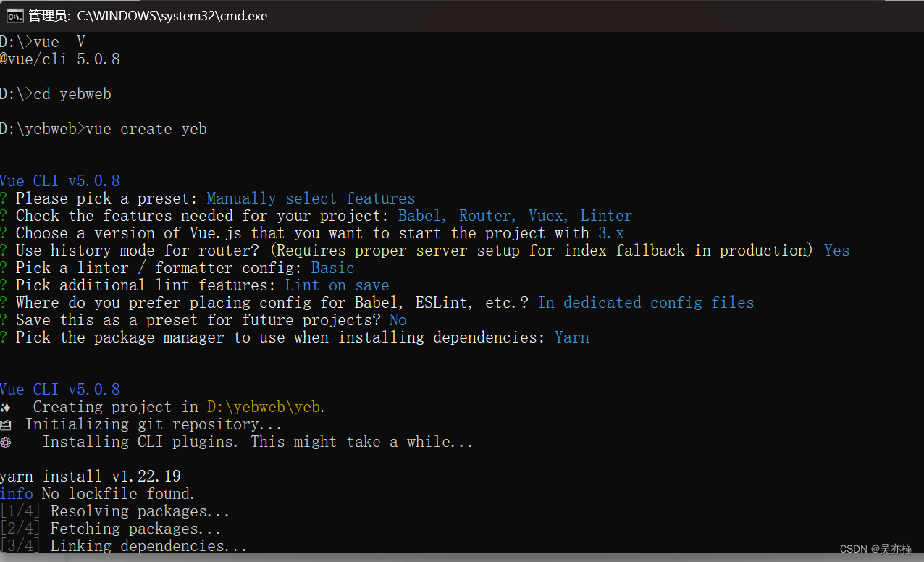924x562 pixels.
Task: Click the '@vue/cli 5.0.8' output line
Action: click(x=60, y=59)
